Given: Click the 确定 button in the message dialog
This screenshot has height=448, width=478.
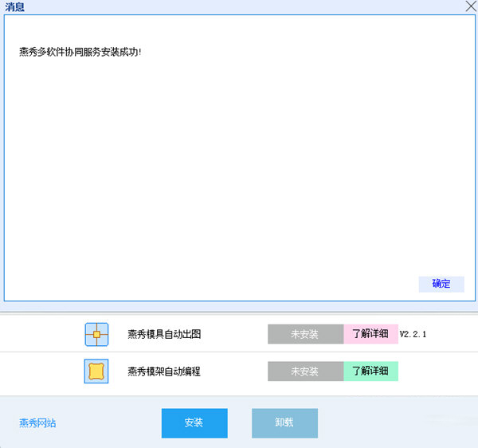Looking at the screenshot, I should pyautogui.click(x=441, y=284).
